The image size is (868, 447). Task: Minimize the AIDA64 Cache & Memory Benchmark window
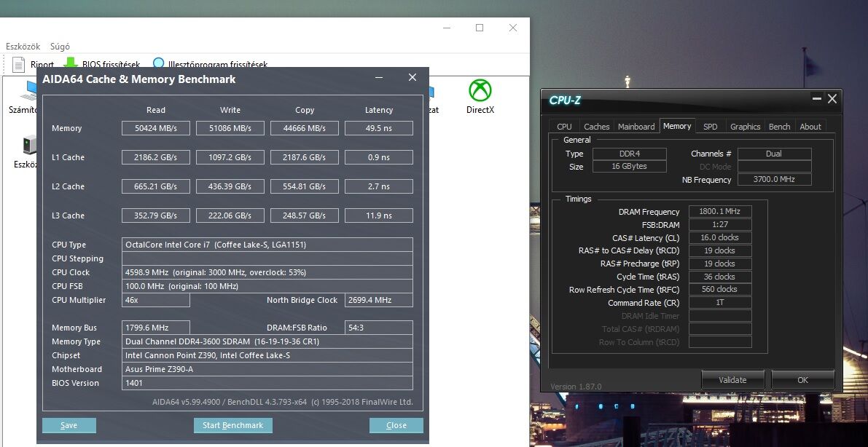(379, 78)
